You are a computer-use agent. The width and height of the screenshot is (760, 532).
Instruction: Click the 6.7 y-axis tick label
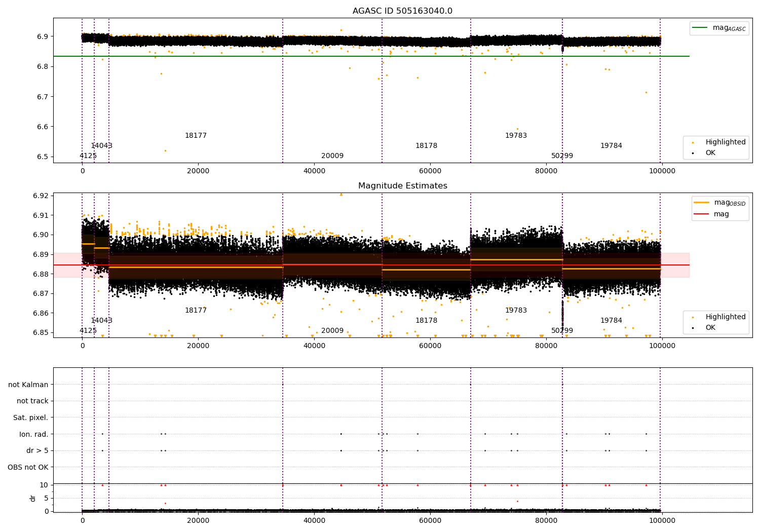pos(43,97)
